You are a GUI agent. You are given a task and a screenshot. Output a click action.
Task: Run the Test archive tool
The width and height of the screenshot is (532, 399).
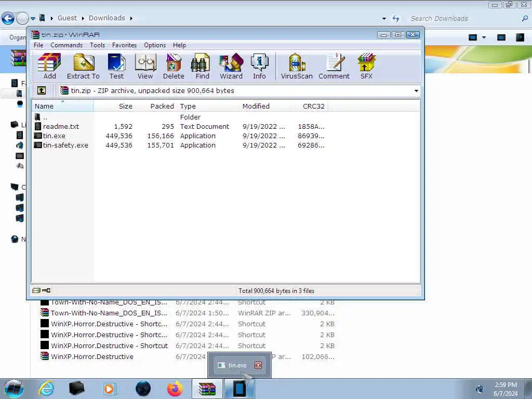pos(116,66)
